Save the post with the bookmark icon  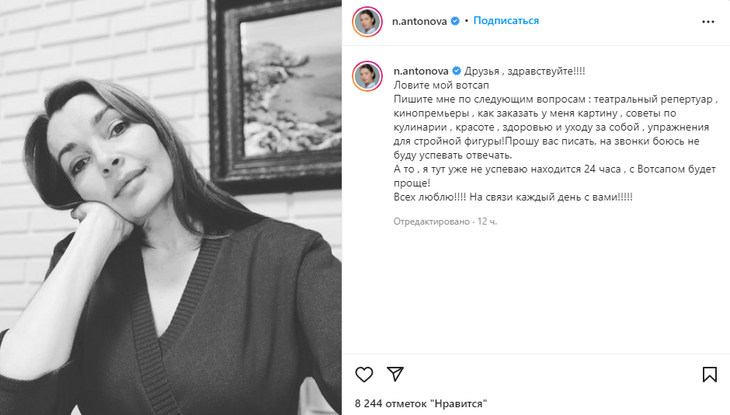tap(710, 374)
